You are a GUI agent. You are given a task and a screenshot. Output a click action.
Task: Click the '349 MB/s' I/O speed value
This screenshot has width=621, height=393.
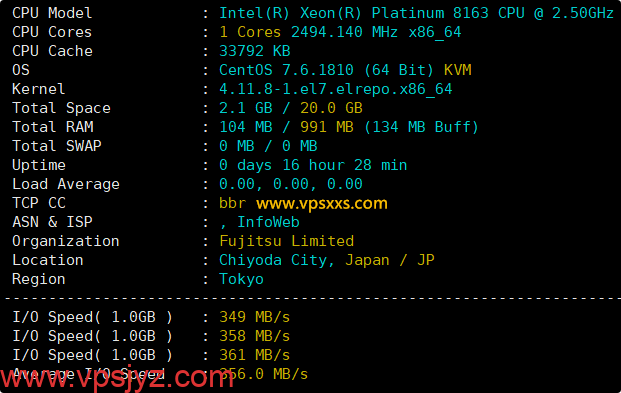[x=254, y=317]
